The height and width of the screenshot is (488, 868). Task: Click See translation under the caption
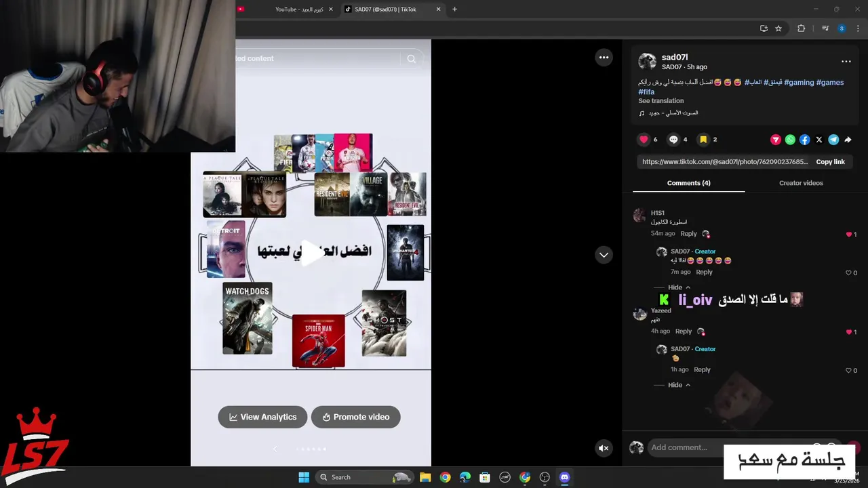click(x=660, y=101)
